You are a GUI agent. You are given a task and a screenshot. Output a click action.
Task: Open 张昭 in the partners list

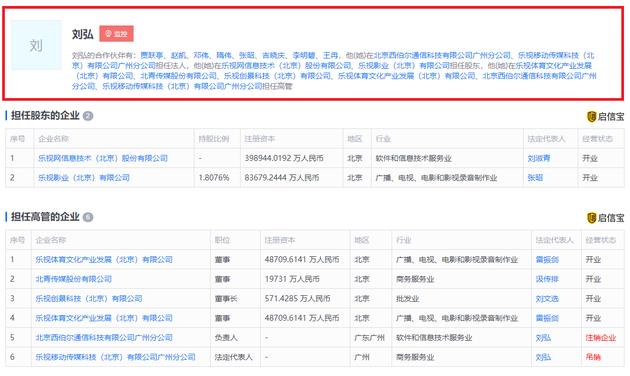(x=247, y=55)
